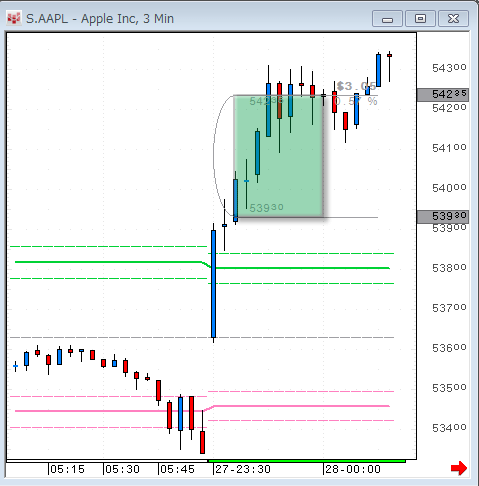Click the green session bar on time axis

307,461
